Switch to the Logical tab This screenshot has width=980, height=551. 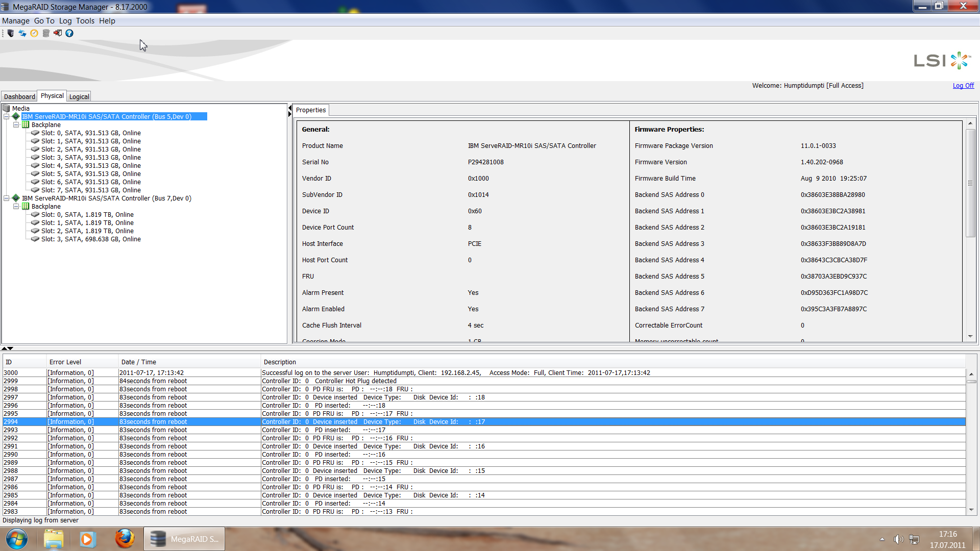[79, 96]
